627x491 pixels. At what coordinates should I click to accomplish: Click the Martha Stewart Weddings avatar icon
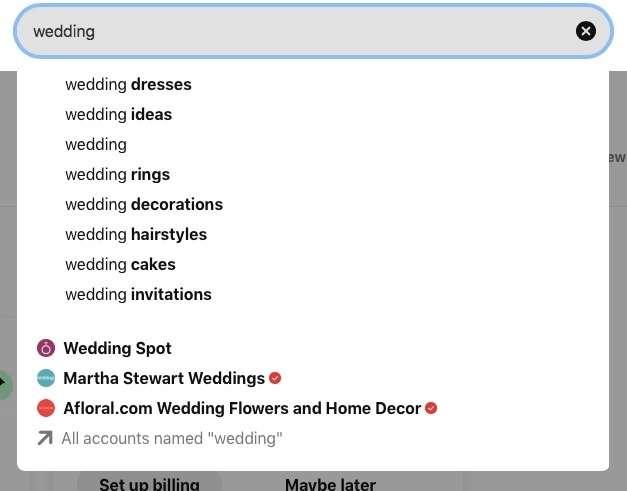coord(45,378)
